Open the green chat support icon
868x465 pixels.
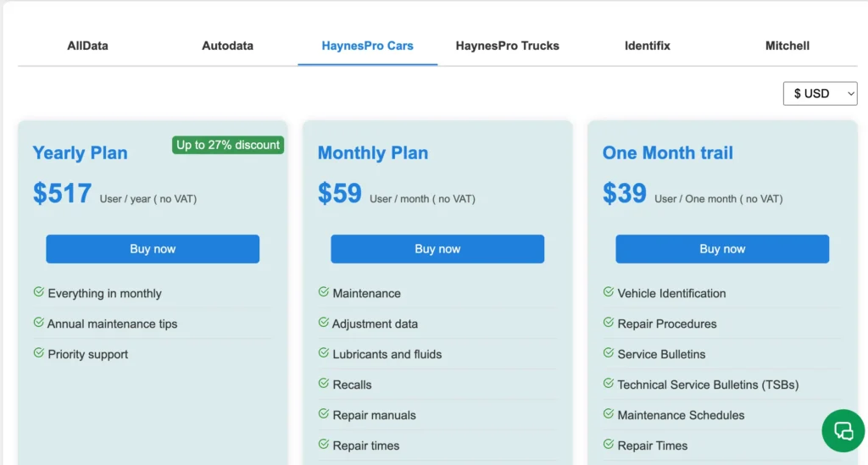843,431
